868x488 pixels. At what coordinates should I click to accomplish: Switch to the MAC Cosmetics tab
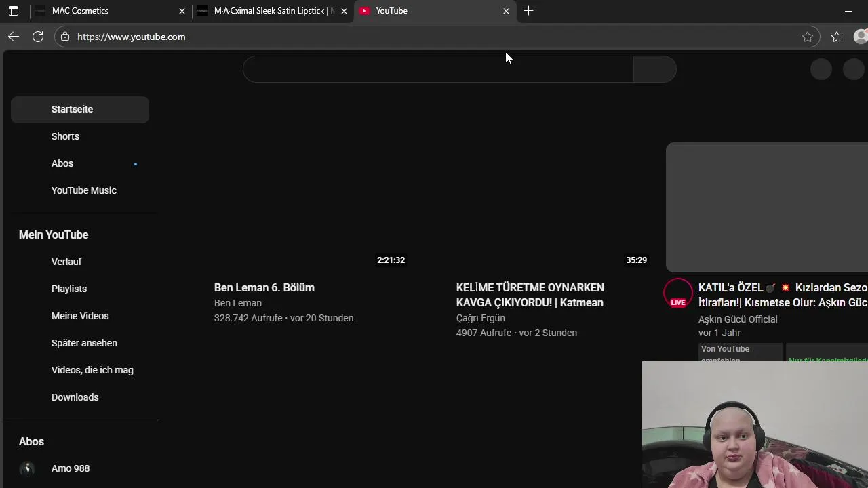pyautogui.click(x=110, y=11)
